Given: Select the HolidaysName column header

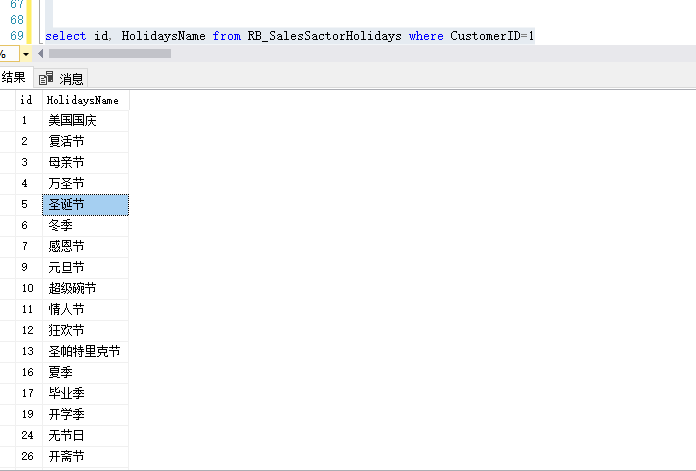Looking at the screenshot, I should coord(86,100).
